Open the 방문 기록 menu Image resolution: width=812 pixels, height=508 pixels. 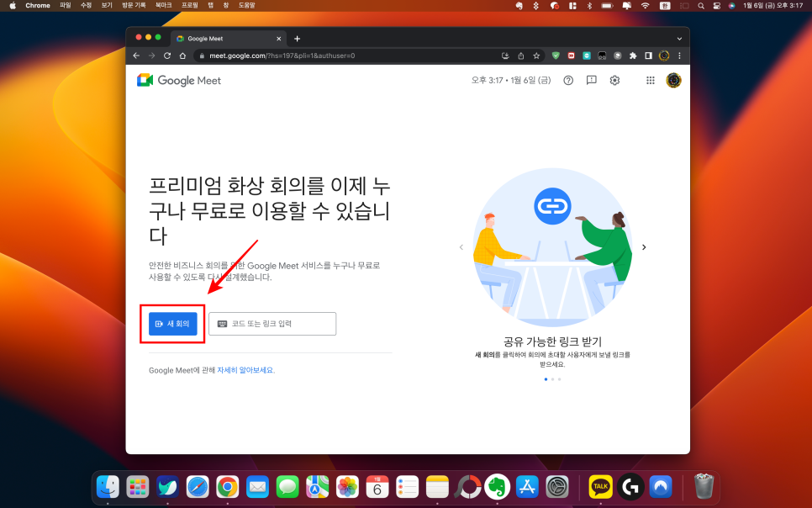[134, 5]
